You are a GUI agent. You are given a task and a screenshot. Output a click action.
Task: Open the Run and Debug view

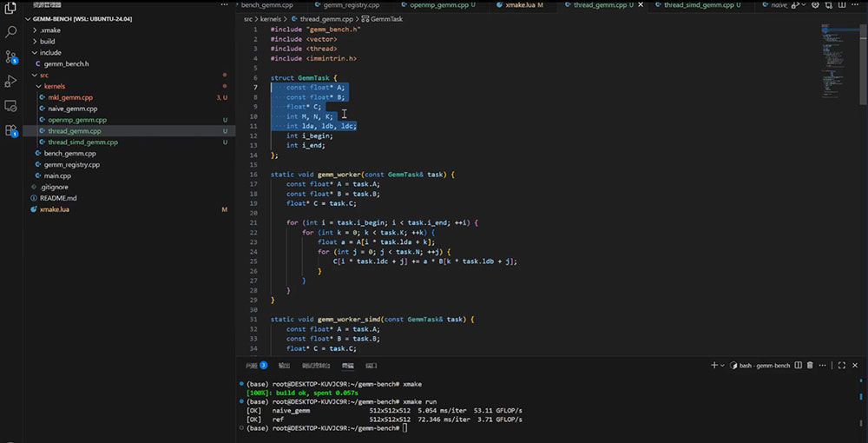(x=10, y=82)
